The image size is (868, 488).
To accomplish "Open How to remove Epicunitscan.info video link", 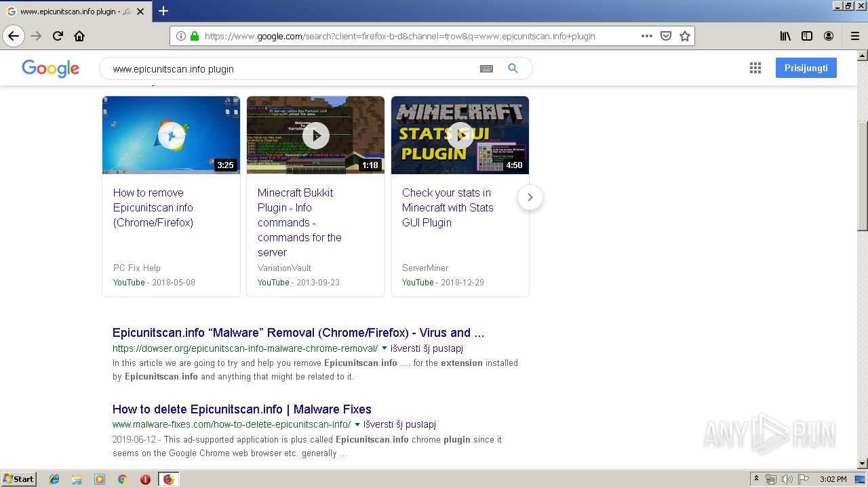I will point(153,207).
